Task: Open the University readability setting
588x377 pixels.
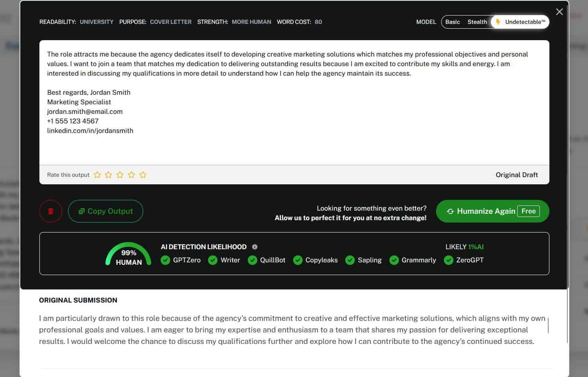Action: (x=96, y=22)
